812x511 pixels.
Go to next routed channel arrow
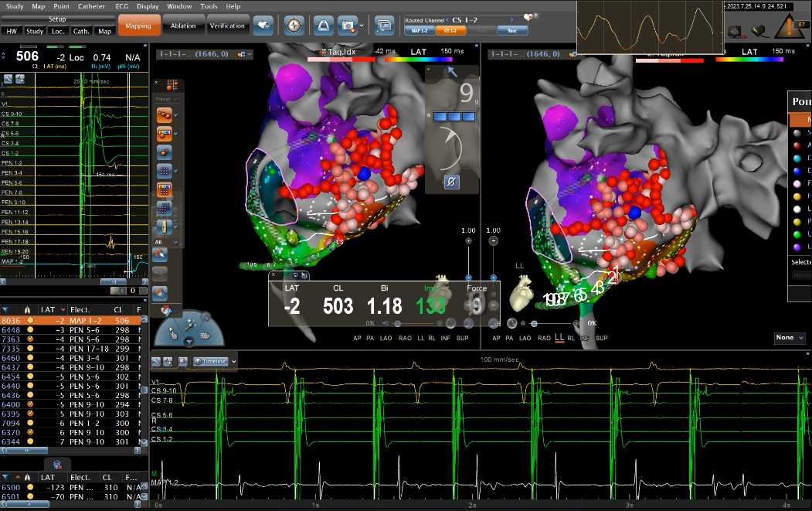point(511,20)
